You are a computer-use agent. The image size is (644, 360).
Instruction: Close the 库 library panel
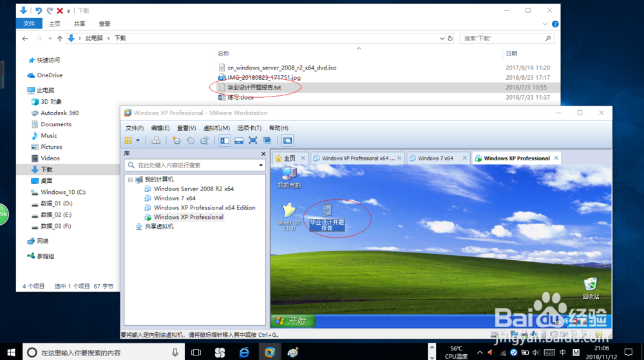(263, 153)
